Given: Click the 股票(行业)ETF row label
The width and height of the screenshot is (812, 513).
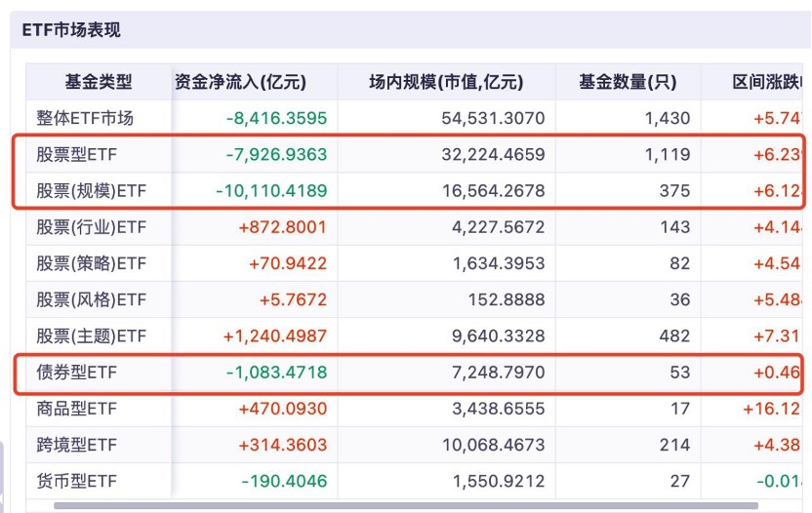Looking at the screenshot, I should click(x=91, y=227).
